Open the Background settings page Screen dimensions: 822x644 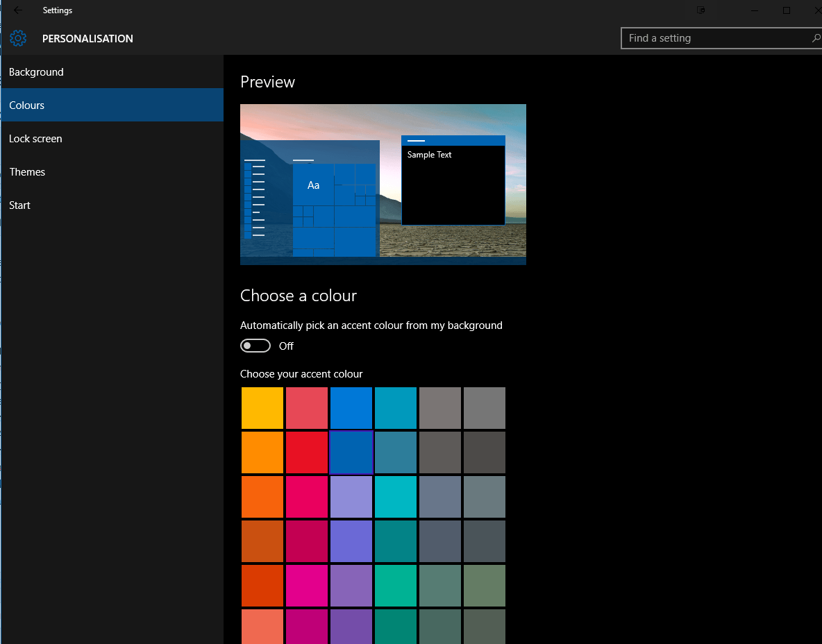tap(112, 71)
